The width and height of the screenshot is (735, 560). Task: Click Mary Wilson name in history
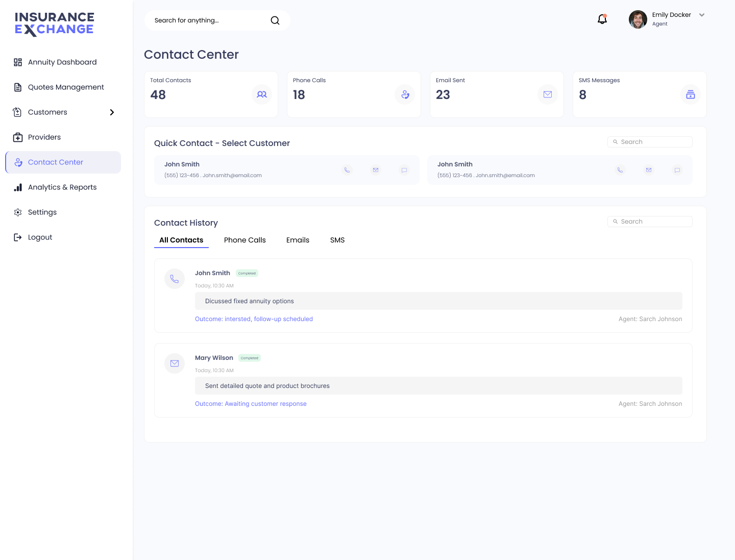pyautogui.click(x=214, y=358)
